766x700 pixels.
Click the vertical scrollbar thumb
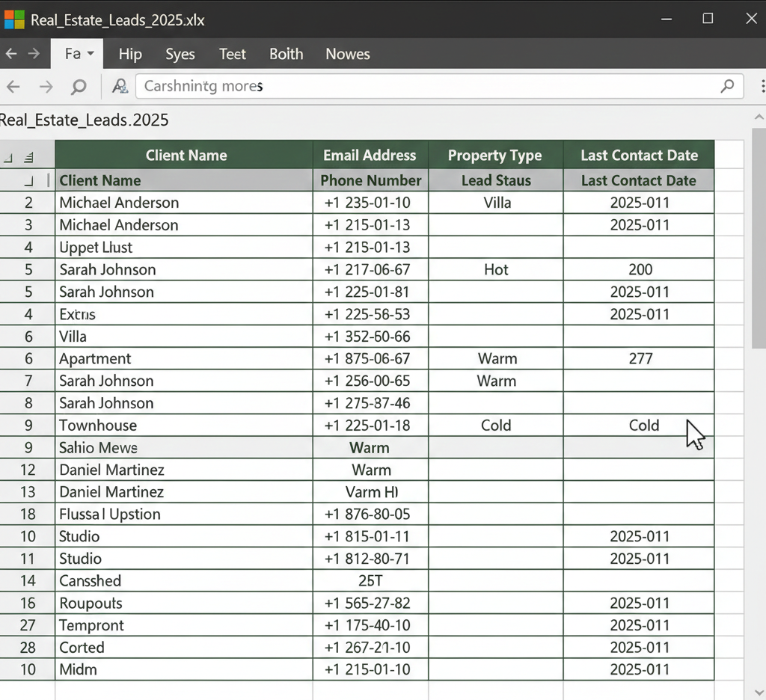tap(759, 238)
